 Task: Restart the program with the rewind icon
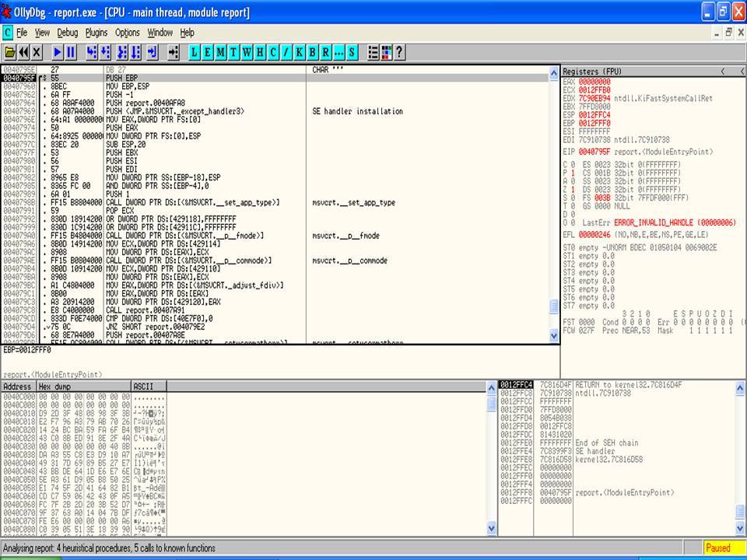click(23, 52)
